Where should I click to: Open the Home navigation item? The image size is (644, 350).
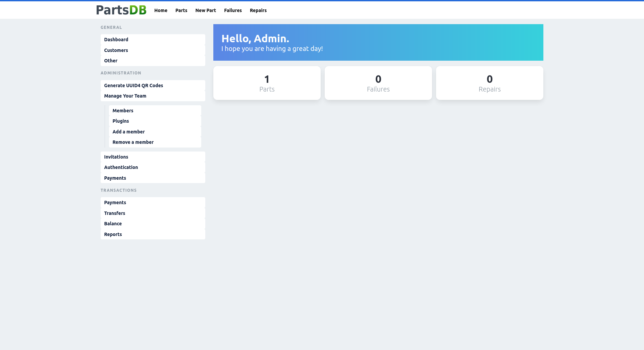161,10
